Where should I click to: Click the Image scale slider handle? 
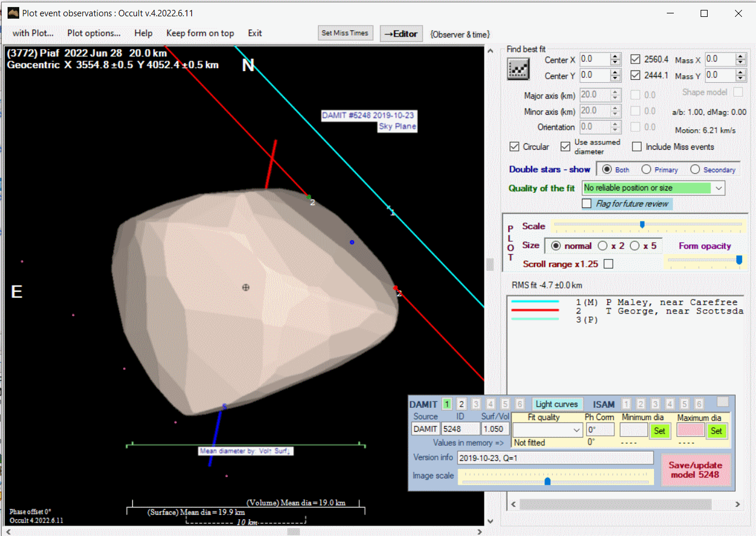[547, 481]
